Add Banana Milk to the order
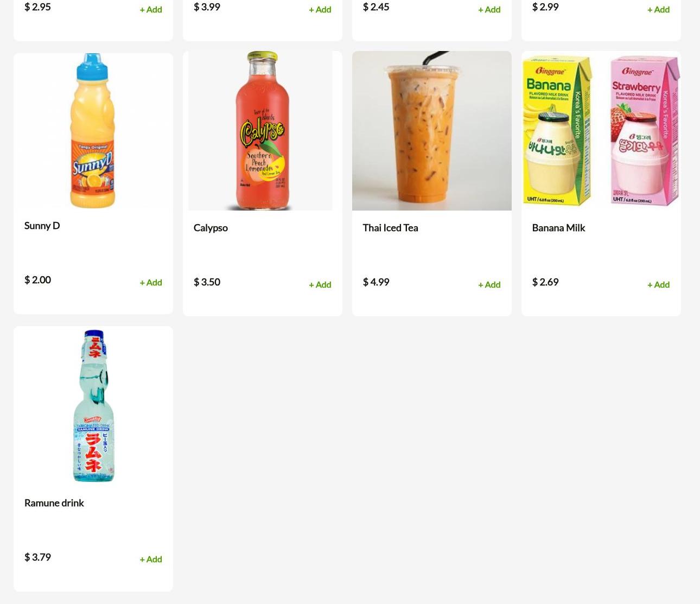The height and width of the screenshot is (604, 700). point(659,284)
